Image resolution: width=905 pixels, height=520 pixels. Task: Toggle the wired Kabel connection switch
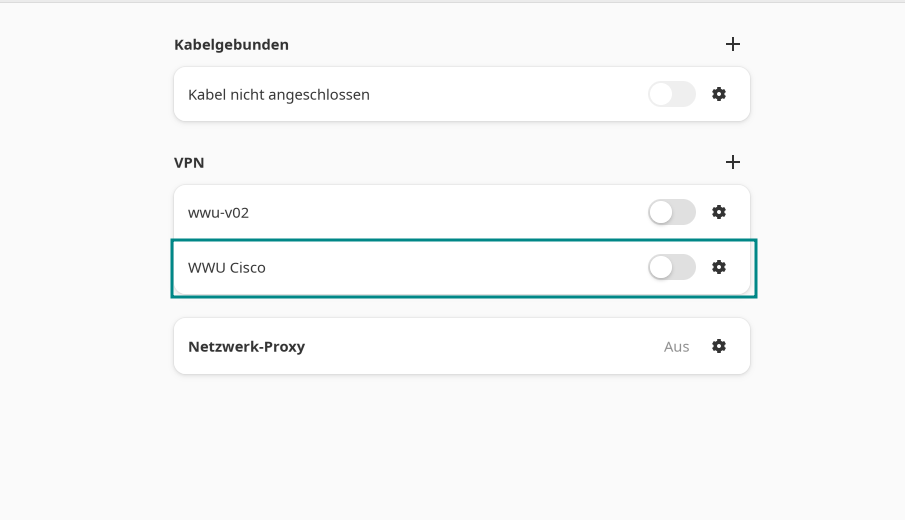click(x=671, y=94)
